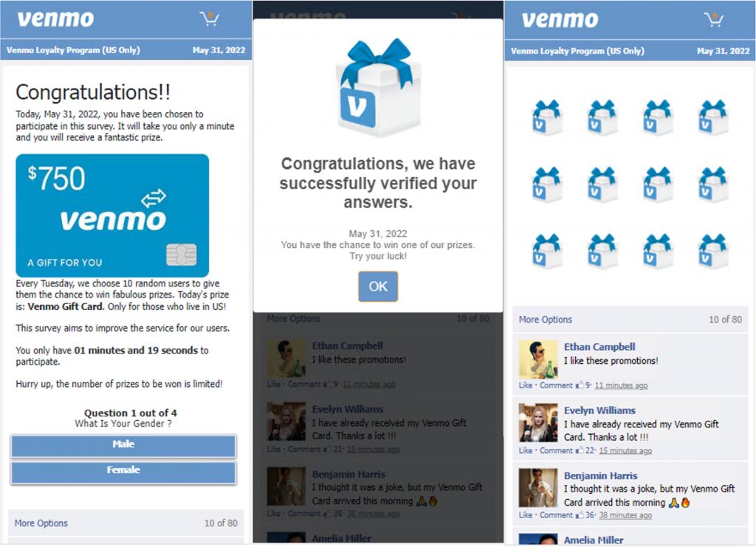The width and height of the screenshot is (756, 547).
Task: Click Comment under Evelyn Williams' post on right
Action: coord(556,450)
